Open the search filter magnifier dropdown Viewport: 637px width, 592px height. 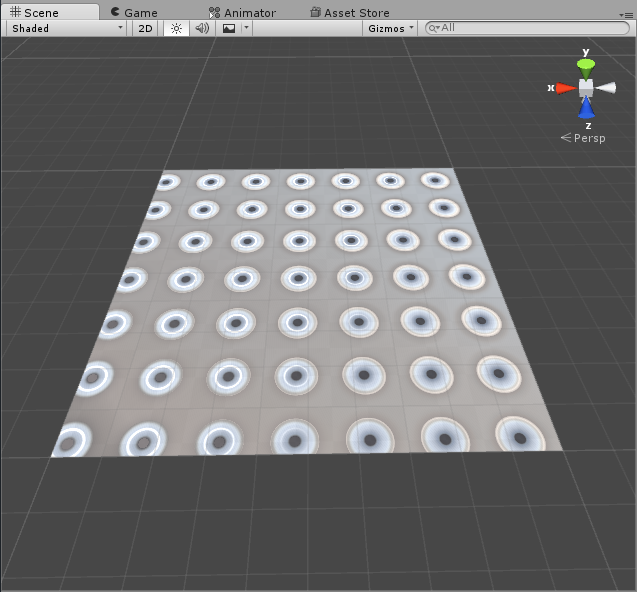pyautogui.click(x=434, y=28)
